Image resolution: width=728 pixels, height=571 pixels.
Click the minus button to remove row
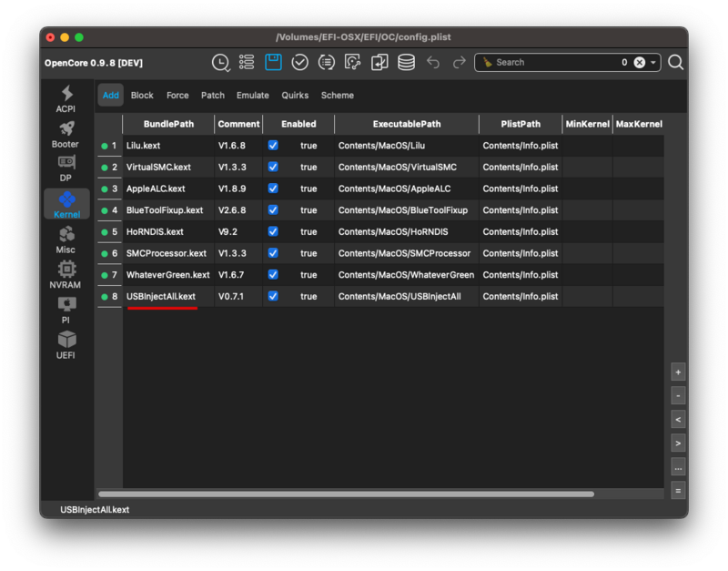click(678, 395)
